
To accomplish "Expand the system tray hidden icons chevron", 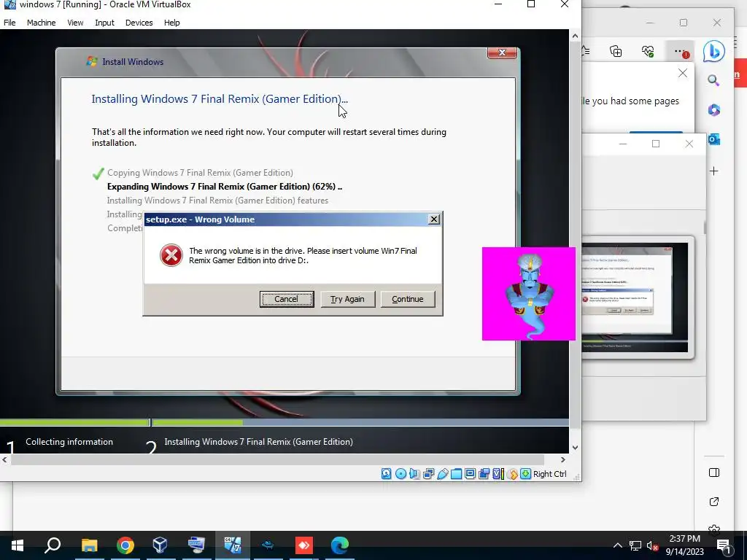I will pyautogui.click(x=617, y=545).
